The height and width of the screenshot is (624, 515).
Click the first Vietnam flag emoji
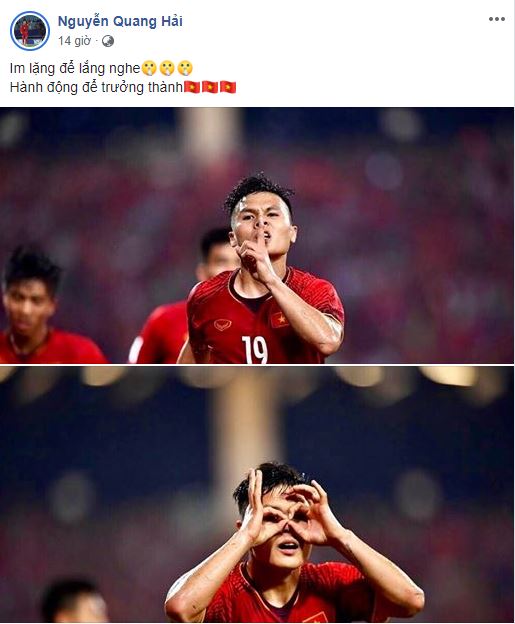(192, 87)
